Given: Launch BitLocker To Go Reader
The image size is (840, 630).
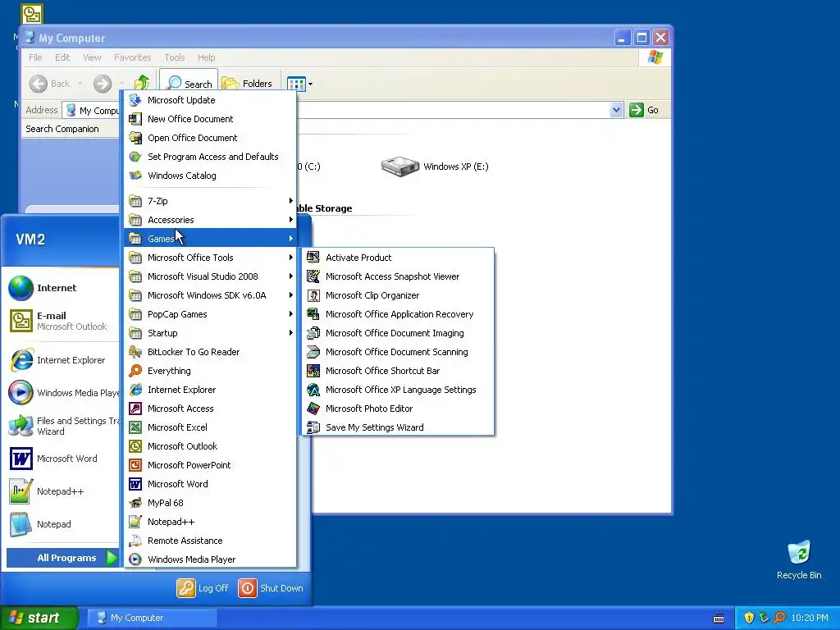Looking at the screenshot, I should pyautogui.click(x=210, y=352).
